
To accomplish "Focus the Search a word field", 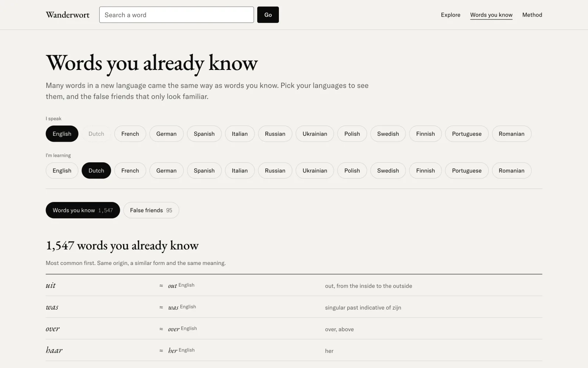I will 176,15.
